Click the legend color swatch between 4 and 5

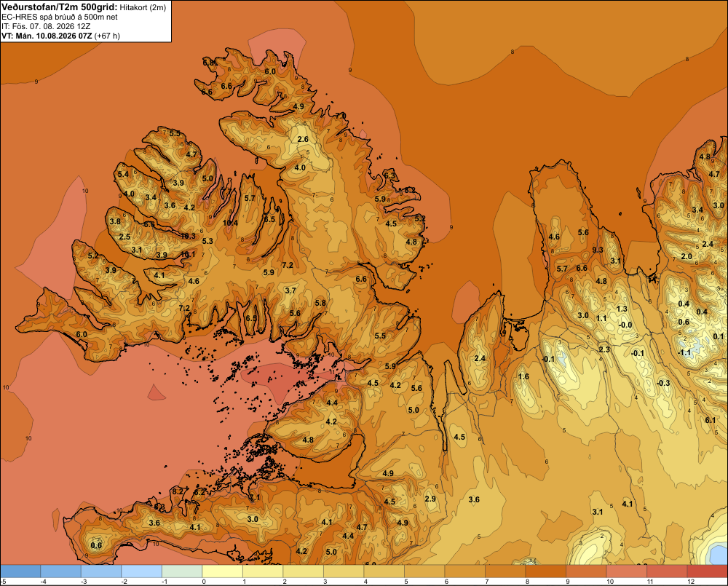[384, 571]
